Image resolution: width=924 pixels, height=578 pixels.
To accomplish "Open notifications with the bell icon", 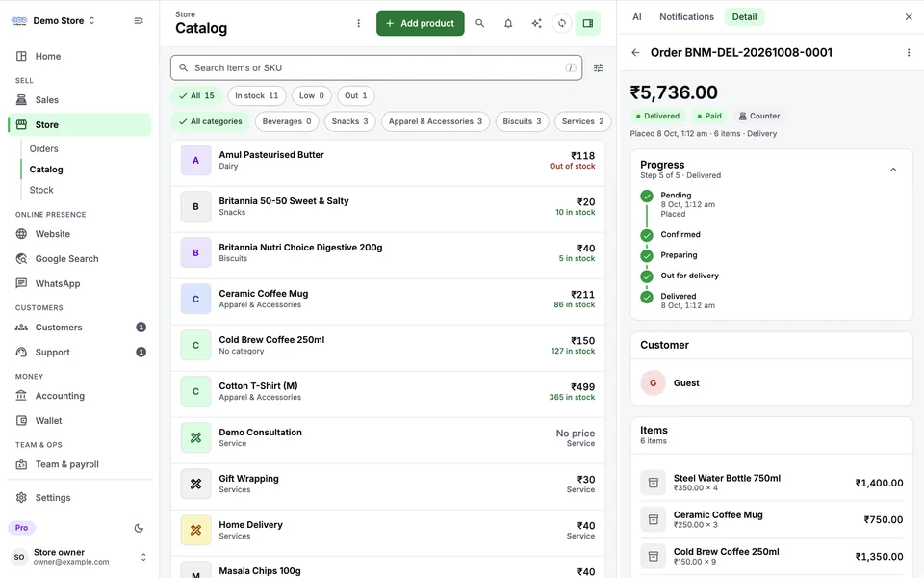I will click(x=508, y=23).
